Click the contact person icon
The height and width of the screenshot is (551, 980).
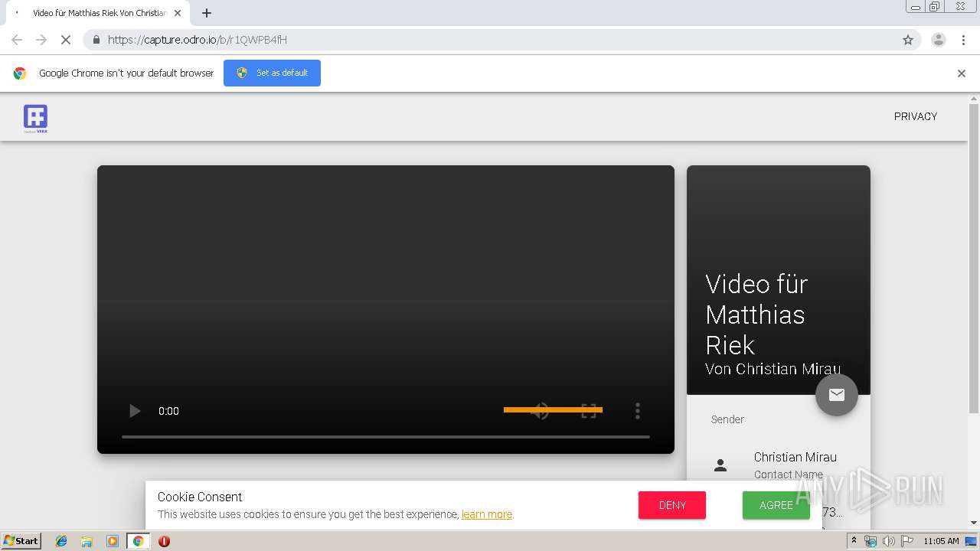pos(720,465)
